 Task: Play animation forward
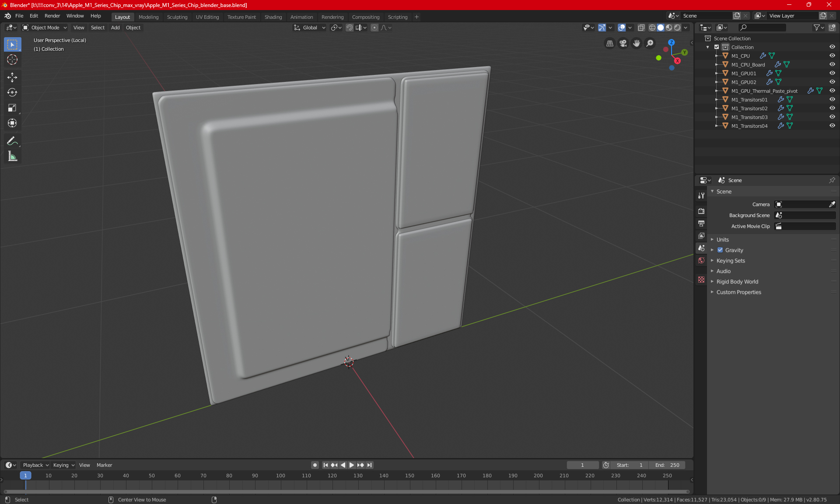pyautogui.click(x=351, y=465)
